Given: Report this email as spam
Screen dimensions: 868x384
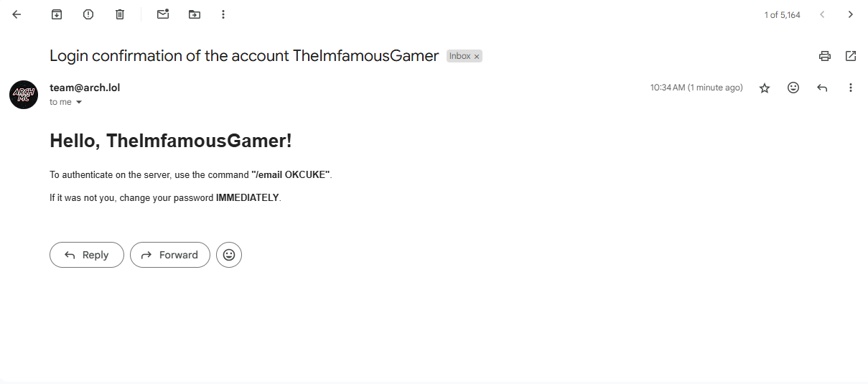Looking at the screenshot, I should tap(88, 14).
